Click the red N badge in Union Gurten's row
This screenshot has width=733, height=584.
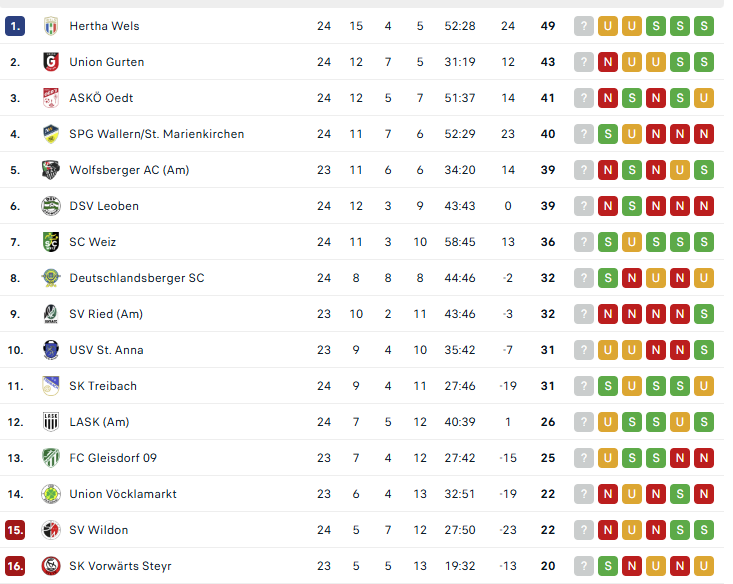[608, 62]
